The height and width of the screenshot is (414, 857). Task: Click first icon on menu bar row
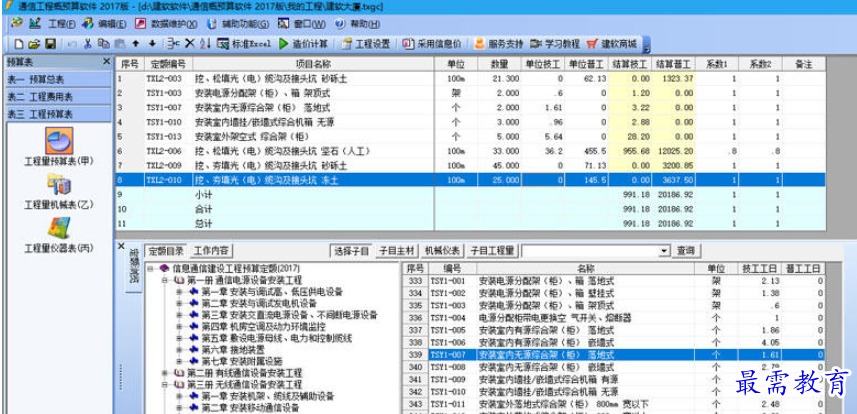pos(17,23)
